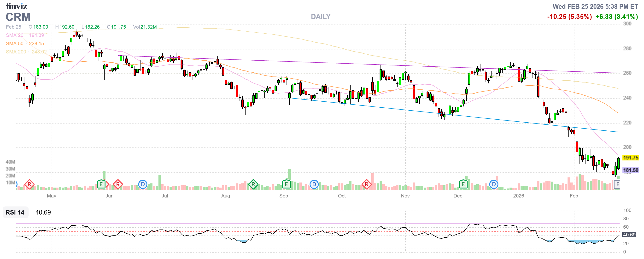The height and width of the screenshot is (259, 644).
Task: Click the green E earnings marker in early December
Action: point(463,185)
